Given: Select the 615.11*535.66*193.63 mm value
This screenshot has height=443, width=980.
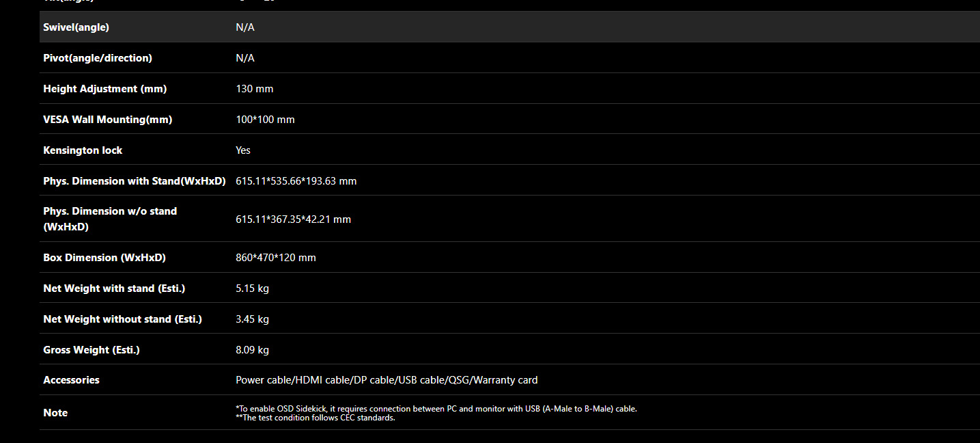Looking at the screenshot, I should click(296, 181).
